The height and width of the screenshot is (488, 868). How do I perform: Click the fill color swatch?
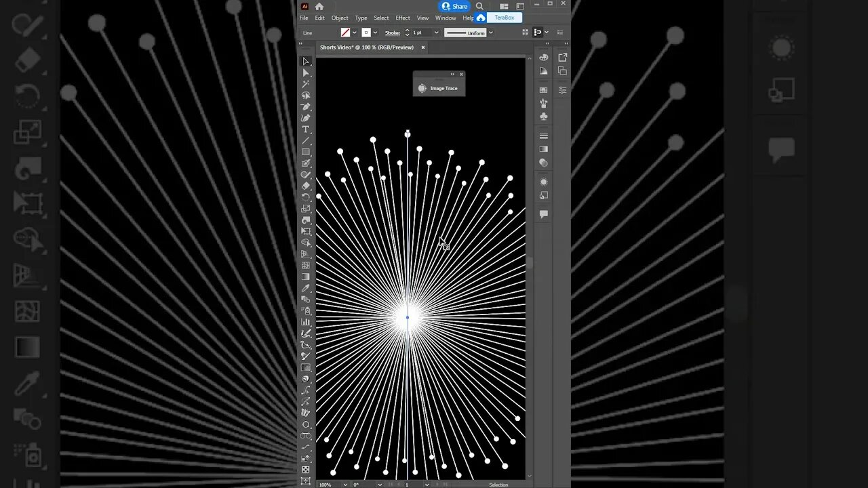[x=345, y=33]
